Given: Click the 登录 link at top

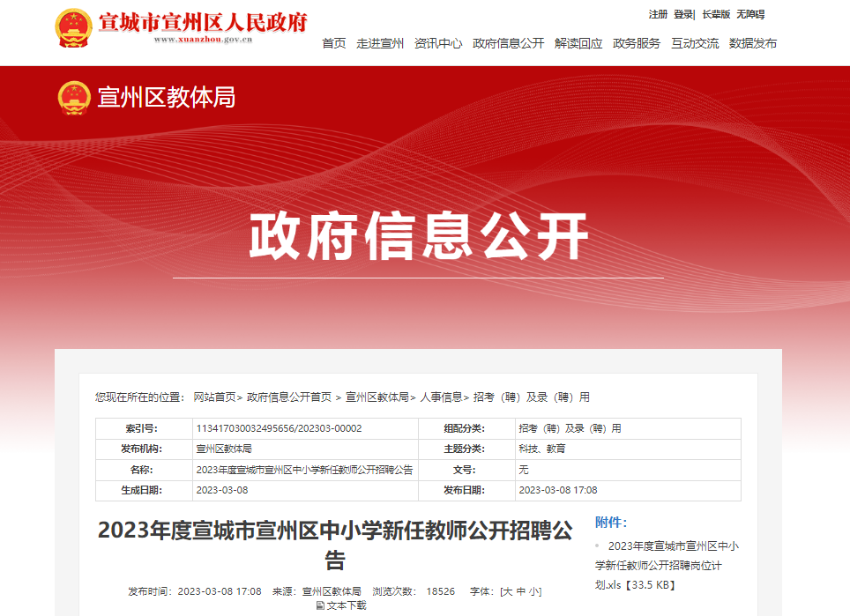Looking at the screenshot, I should click(683, 15).
